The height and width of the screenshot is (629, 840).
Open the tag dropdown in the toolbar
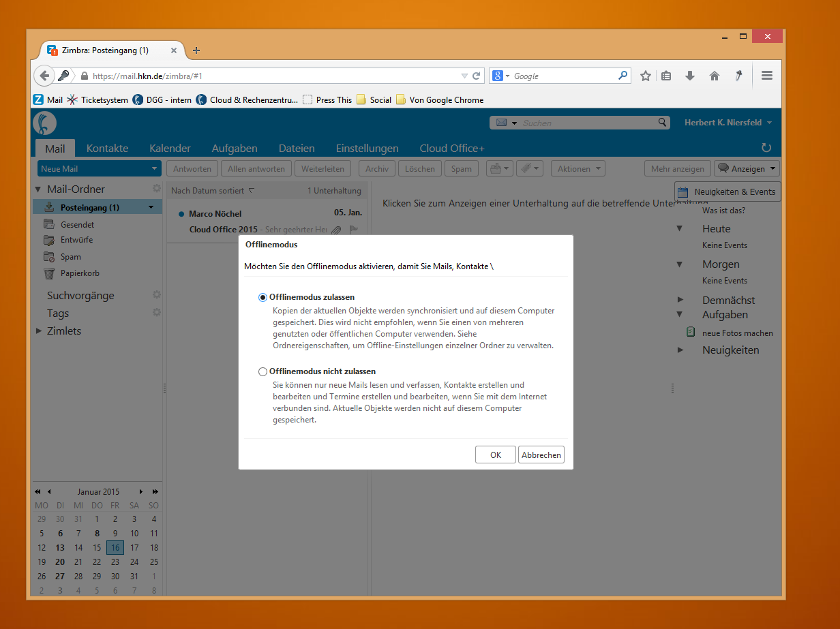(x=528, y=168)
